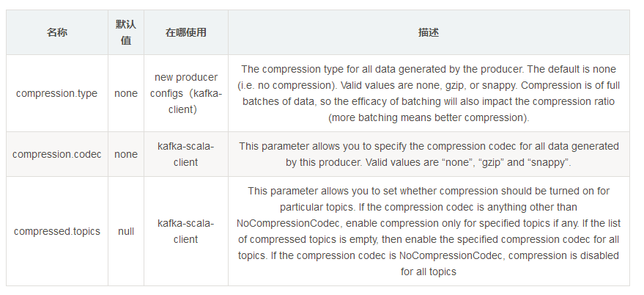644x295 pixels.
Task: Click kafka-scala-client in the compression.codec row
Action: (x=185, y=154)
